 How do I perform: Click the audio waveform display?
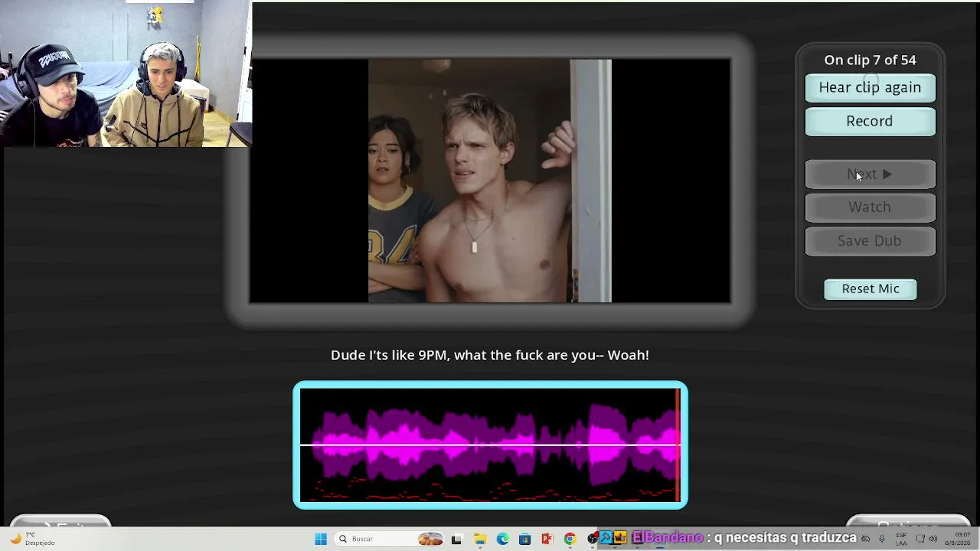[490, 445]
